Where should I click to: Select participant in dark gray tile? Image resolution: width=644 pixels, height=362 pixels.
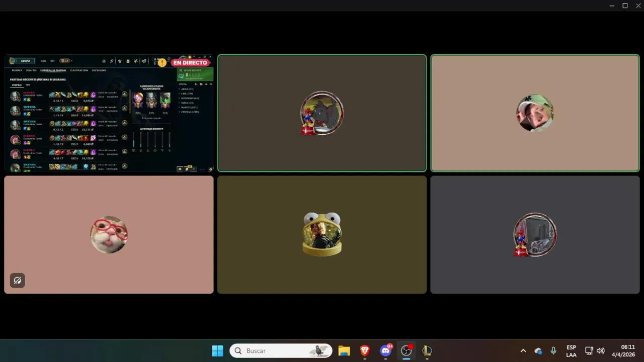[x=535, y=234]
